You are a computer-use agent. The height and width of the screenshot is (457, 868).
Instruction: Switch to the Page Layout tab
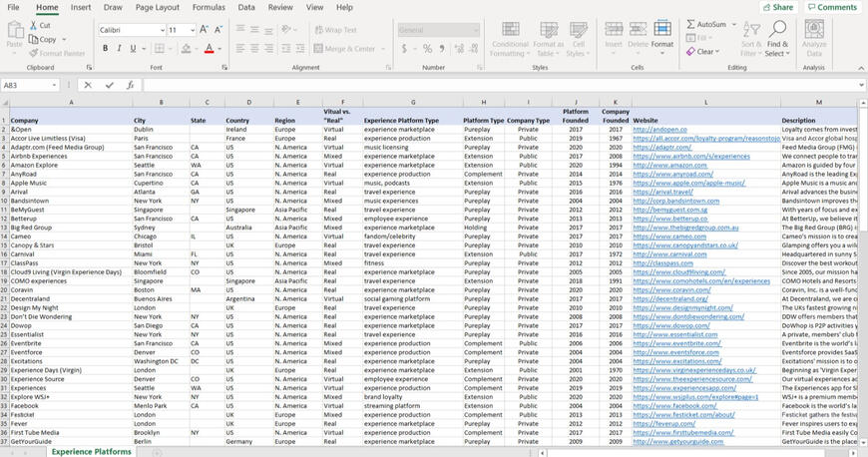pyautogui.click(x=158, y=7)
